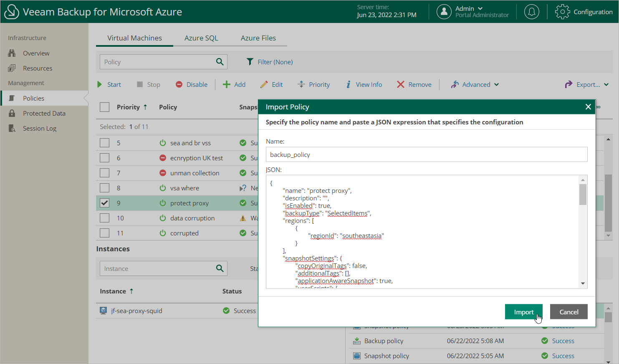This screenshot has width=619, height=364.
Task: Switch to the Virtual Machines tab
Action: [x=134, y=38]
